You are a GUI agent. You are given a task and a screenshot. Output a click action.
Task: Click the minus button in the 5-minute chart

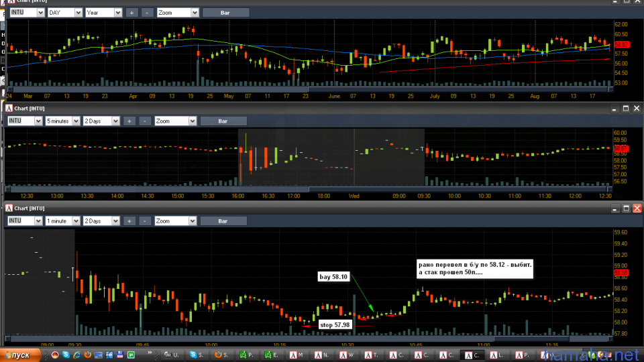tap(145, 121)
